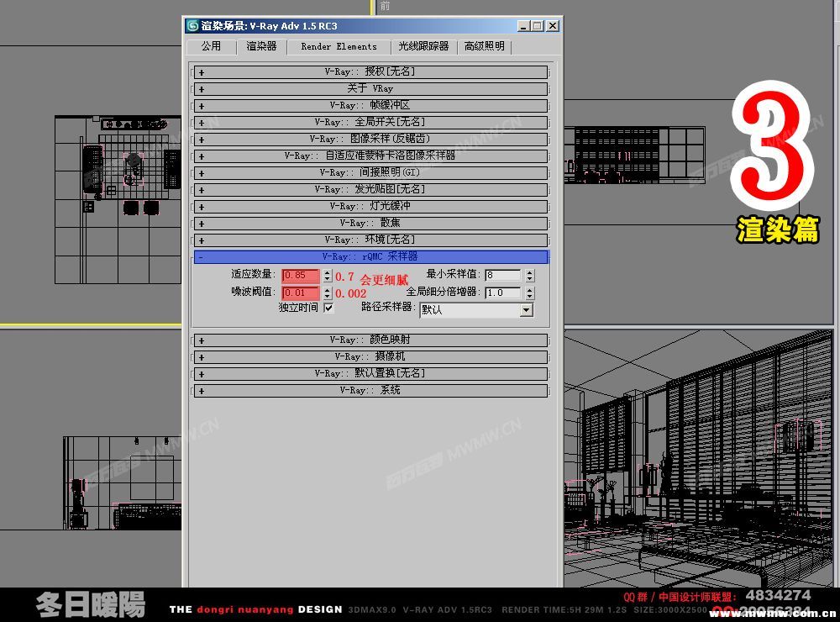Expand the V-Ray:: 环境[无名] rollout
The height and width of the screenshot is (622, 840).
pyautogui.click(x=370, y=240)
